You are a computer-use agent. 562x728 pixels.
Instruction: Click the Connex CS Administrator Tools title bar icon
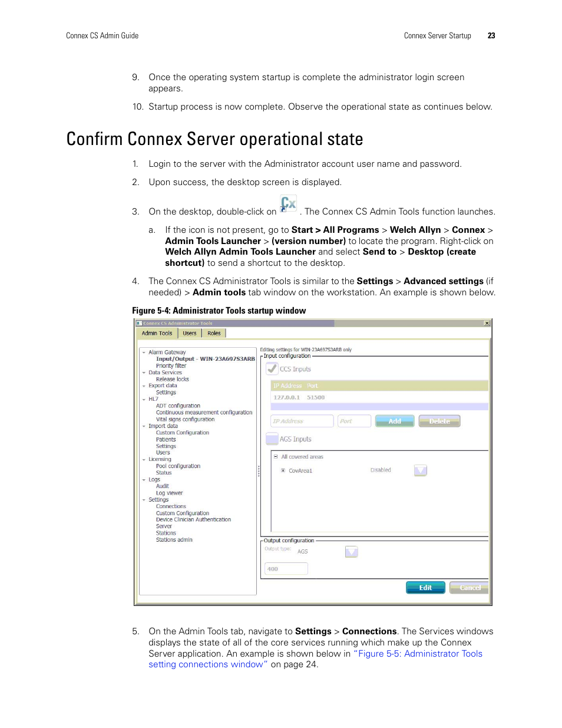click(139, 323)
